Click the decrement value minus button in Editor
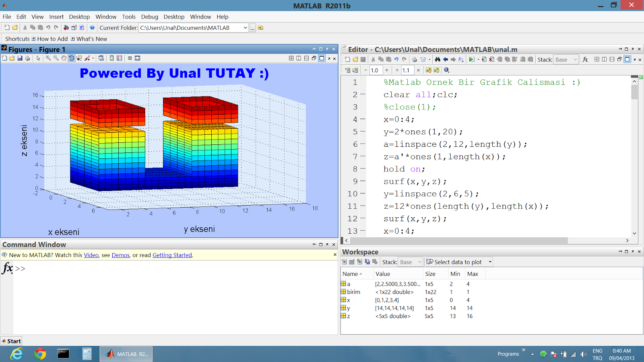This screenshot has width=644, height=362. pyautogui.click(x=365, y=70)
